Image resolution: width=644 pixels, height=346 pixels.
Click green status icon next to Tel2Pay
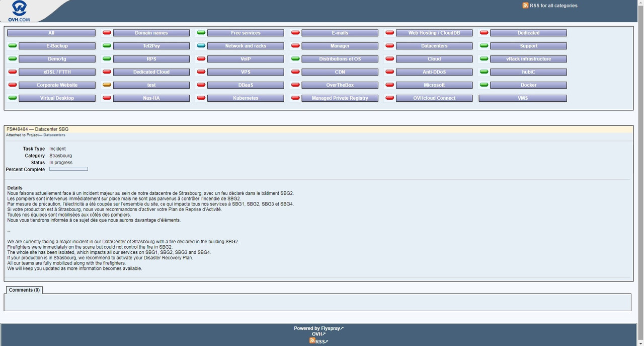pos(107,46)
